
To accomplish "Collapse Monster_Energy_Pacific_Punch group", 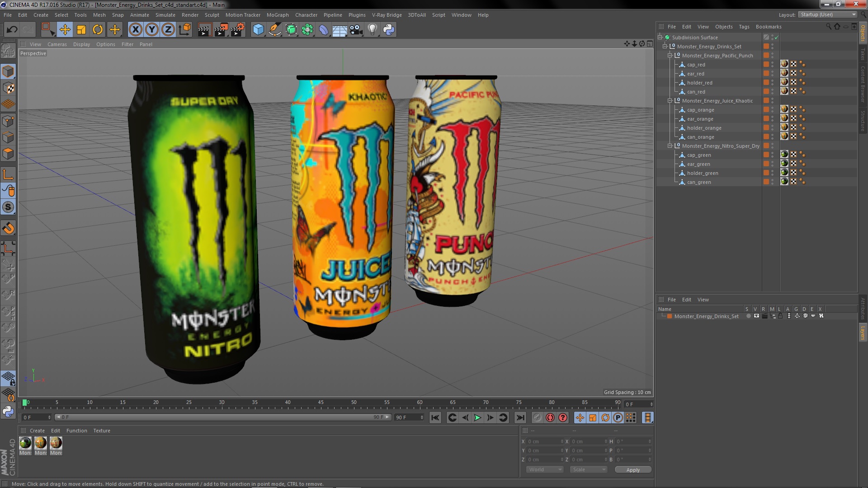I will click(x=670, y=55).
